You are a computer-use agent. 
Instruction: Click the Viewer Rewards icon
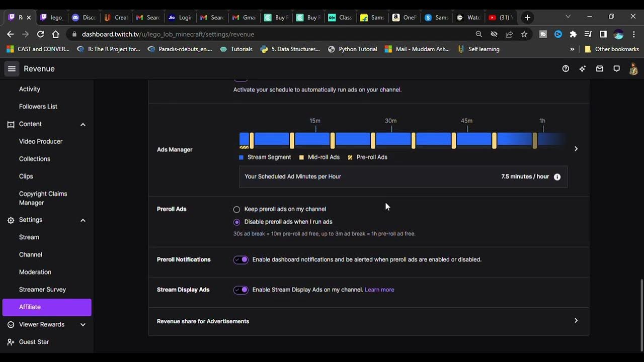(11, 325)
